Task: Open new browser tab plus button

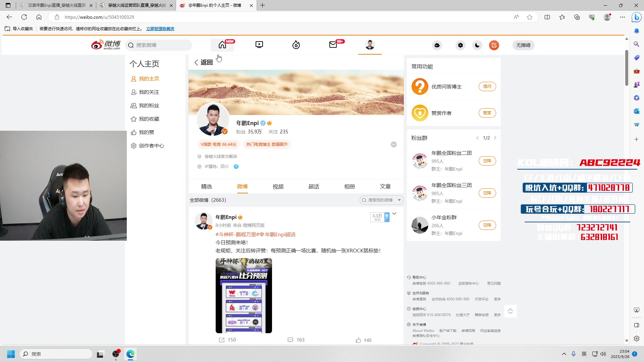Action: point(263,5)
